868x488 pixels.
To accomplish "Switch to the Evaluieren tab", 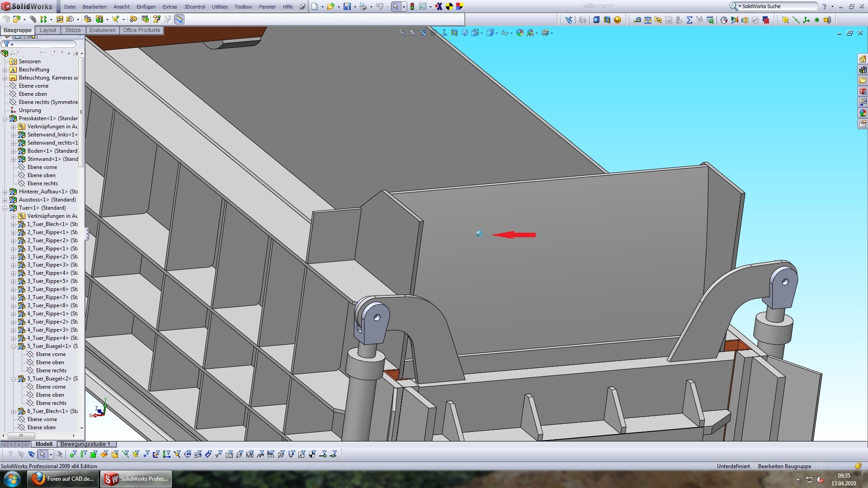I will 102,30.
